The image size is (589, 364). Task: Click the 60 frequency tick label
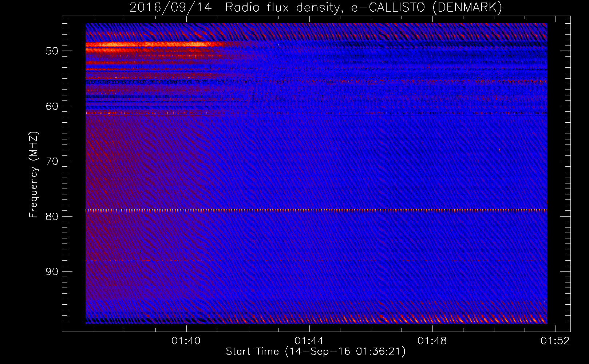pyautogui.click(x=52, y=106)
